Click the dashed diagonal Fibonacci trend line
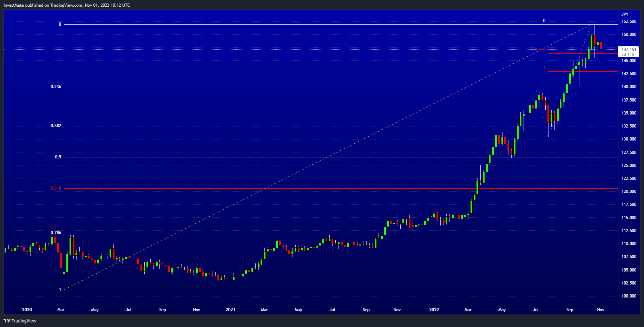Screen dimensions: 644x327 pyautogui.click(x=329, y=157)
